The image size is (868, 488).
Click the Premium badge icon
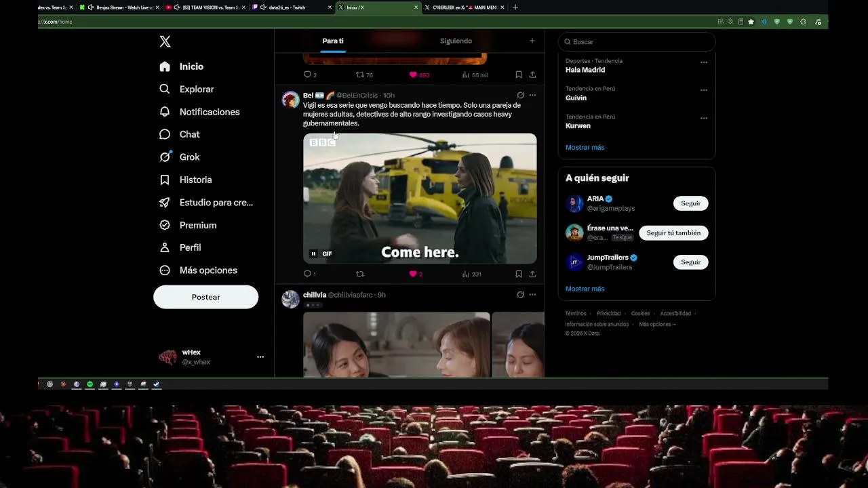pyautogui.click(x=165, y=225)
